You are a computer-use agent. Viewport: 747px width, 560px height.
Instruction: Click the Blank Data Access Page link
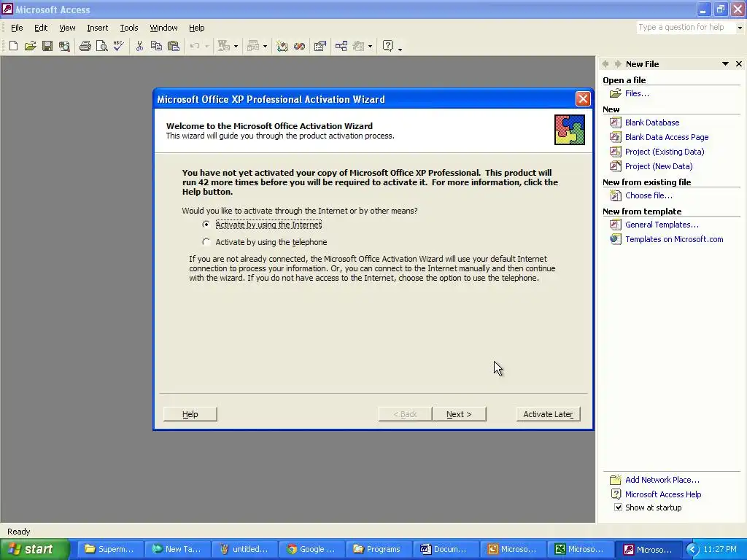tap(667, 137)
